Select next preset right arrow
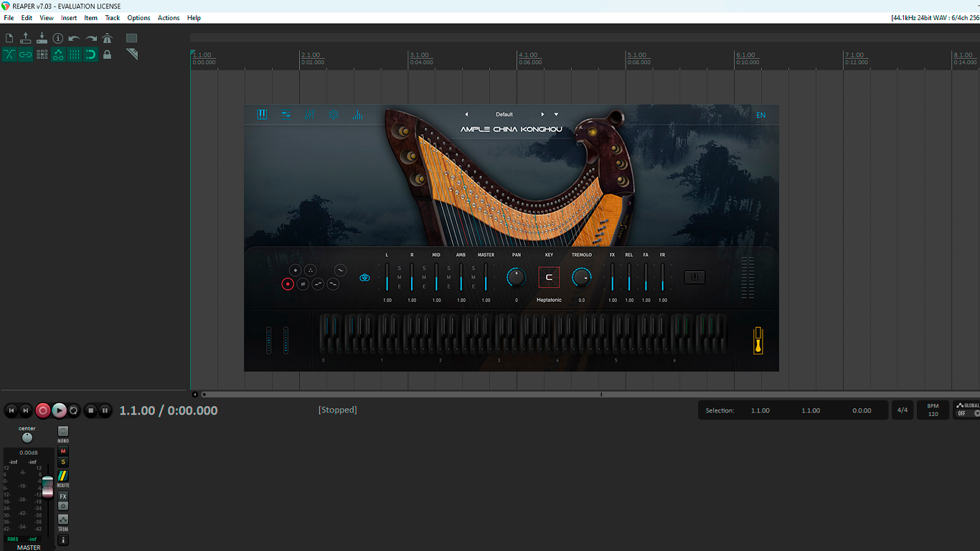Screen dimensions: 980x551 [542, 114]
